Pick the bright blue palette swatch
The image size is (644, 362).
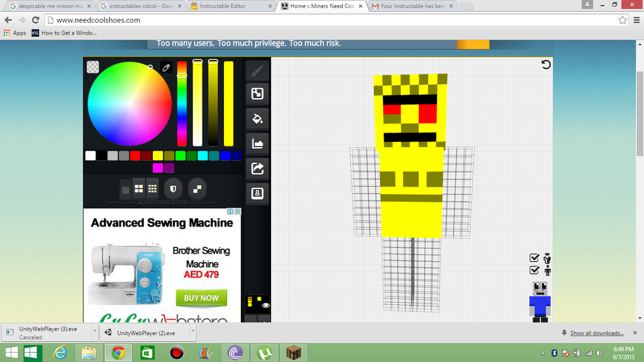pyautogui.click(x=225, y=156)
